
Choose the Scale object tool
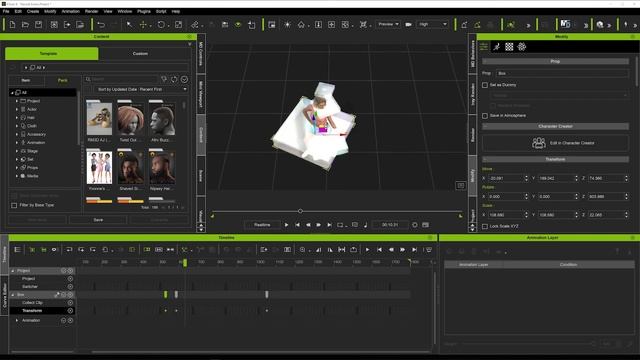(x=178, y=24)
